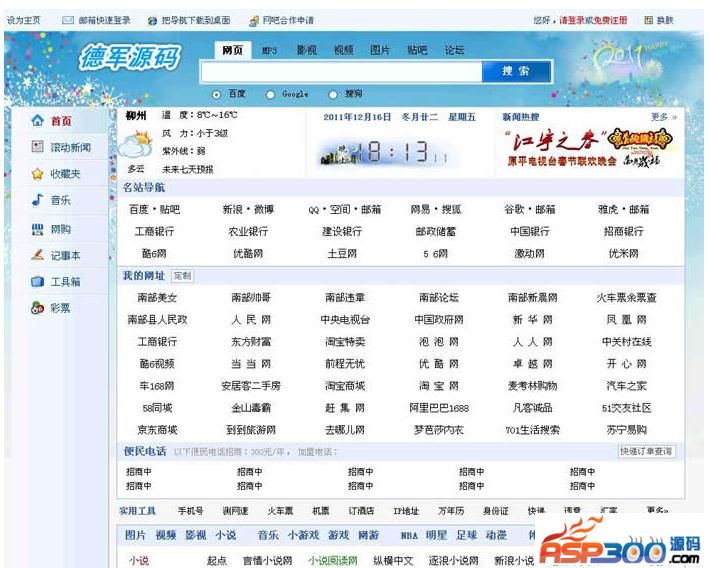Open the 网购 shop icon
The image size is (710, 568).
click(38, 229)
